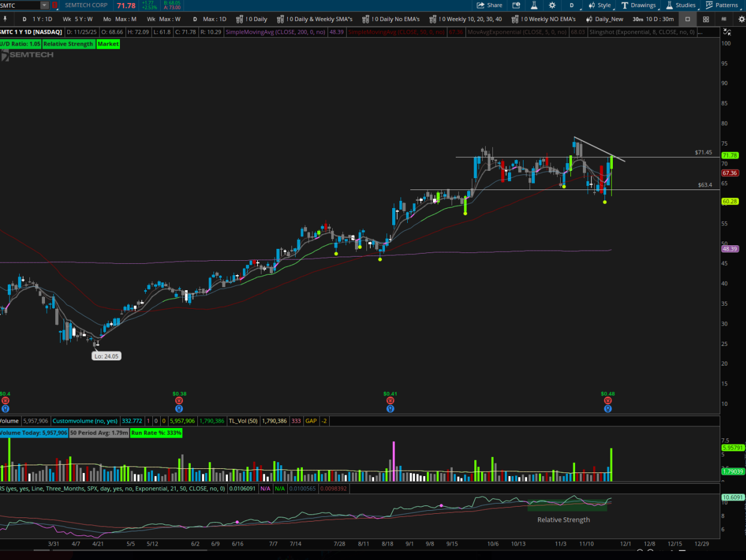Click the Customvolume (no, yes) study label
This screenshot has height=560, width=746.
(x=85, y=421)
